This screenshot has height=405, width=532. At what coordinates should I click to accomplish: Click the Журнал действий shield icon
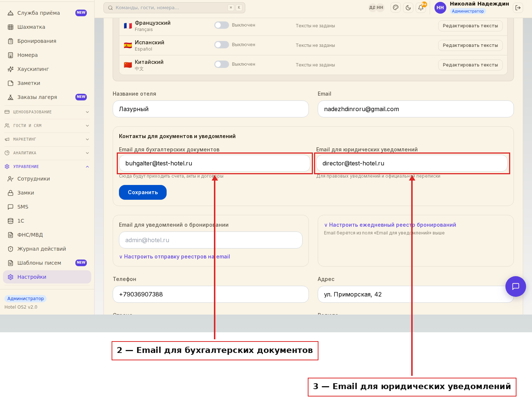click(11, 249)
